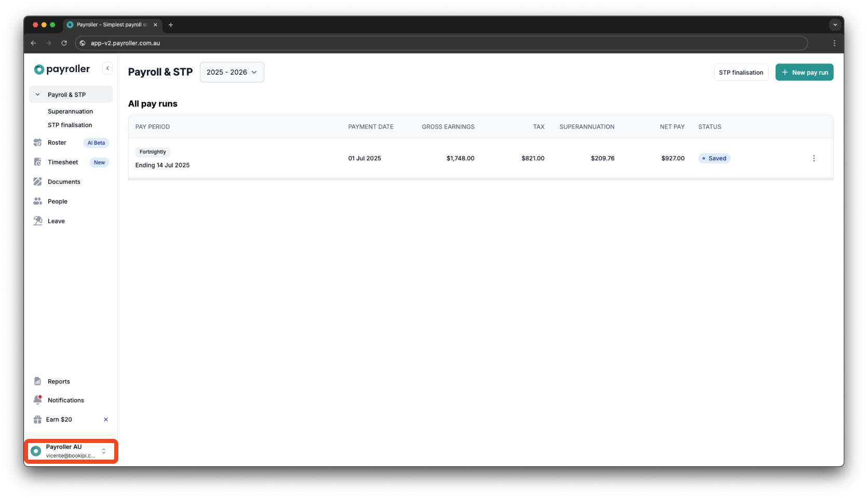Expand the browser tab overflow chevron
The image size is (868, 498).
835,24
